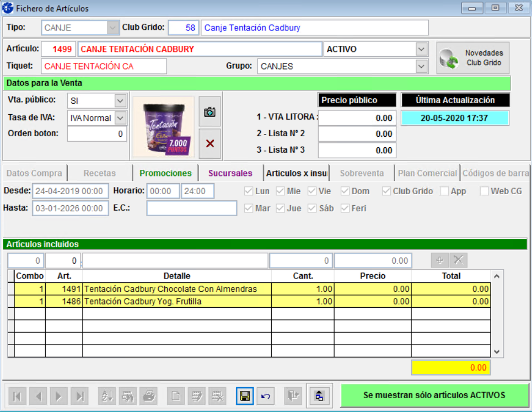The image size is (532, 412).
Task: Click the delete record icon
Action: point(217,396)
